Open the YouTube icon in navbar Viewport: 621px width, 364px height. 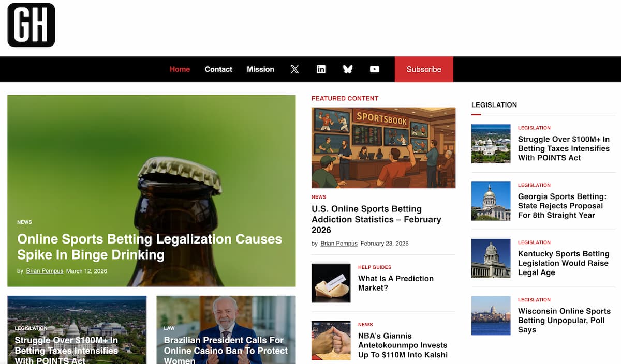(375, 69)
